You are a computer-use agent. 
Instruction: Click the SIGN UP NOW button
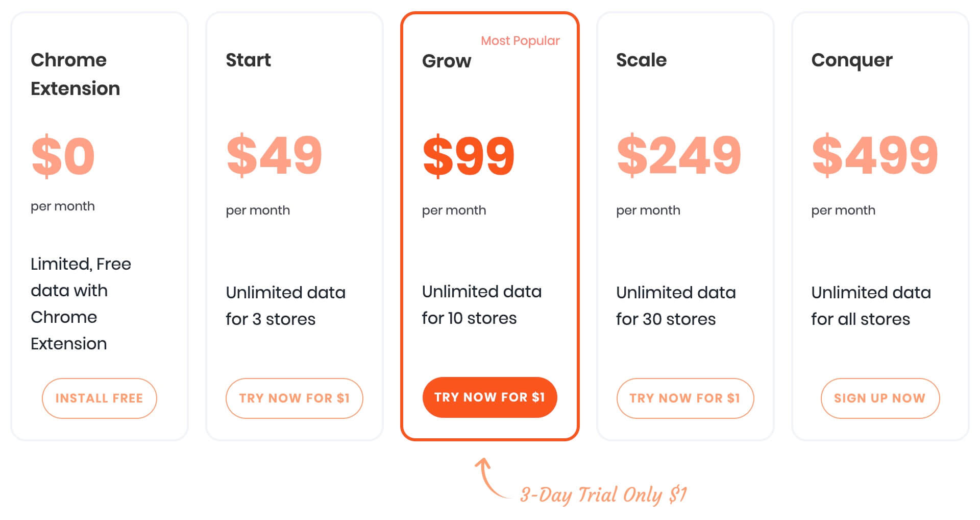point(880,398)
